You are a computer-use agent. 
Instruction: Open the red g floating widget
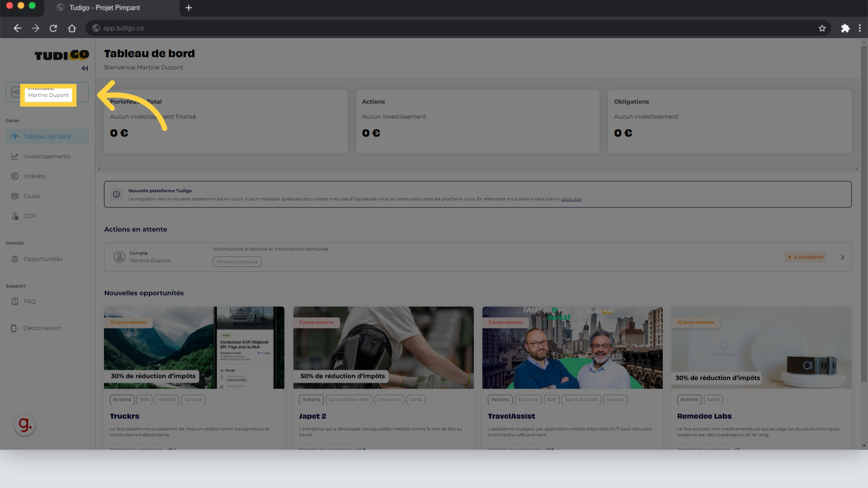point(24,425)
